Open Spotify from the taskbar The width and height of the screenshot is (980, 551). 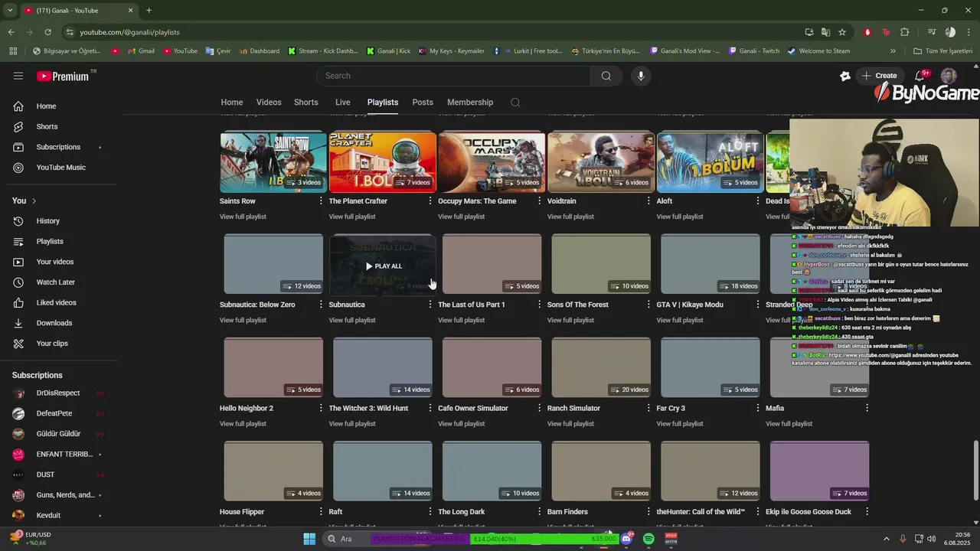click(648, 539)
